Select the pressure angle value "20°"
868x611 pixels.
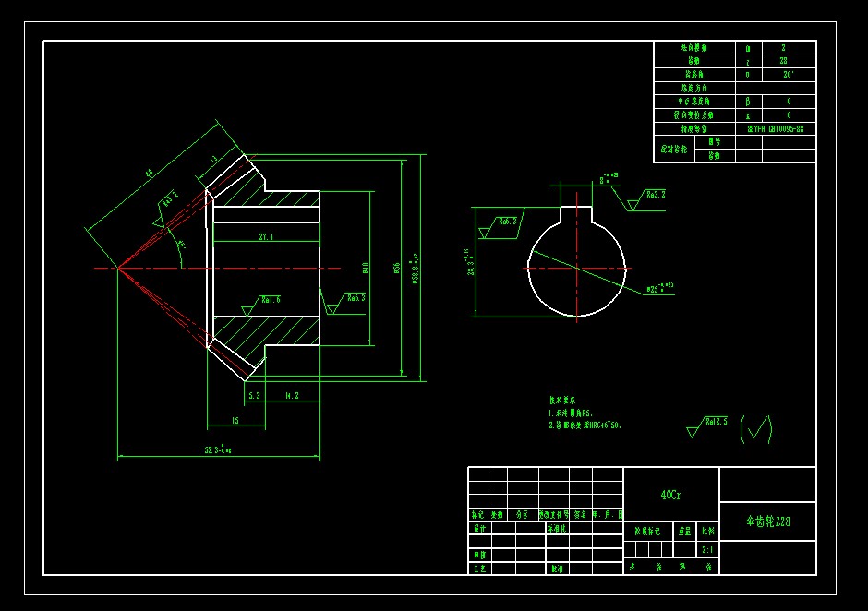pos(789,74)
